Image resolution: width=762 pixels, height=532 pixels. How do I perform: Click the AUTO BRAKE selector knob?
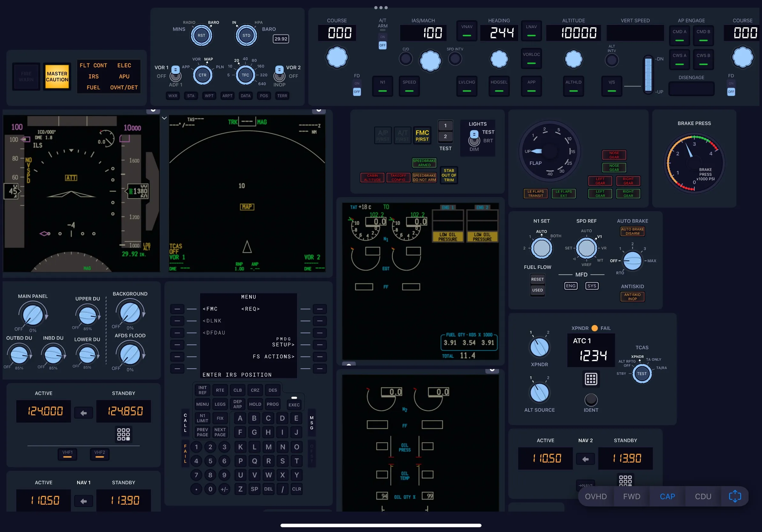[632, 261]
